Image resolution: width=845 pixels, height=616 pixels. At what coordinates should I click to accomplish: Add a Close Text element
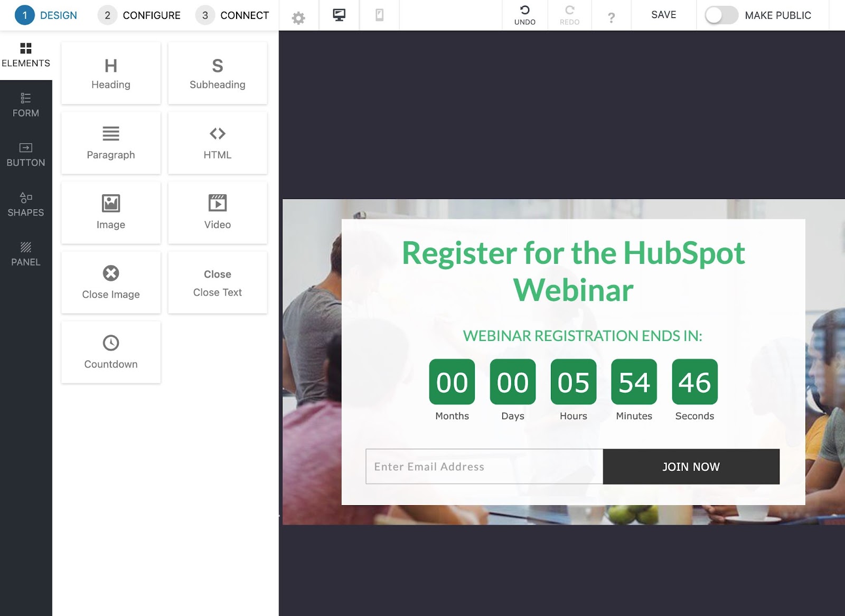point(218,282)
